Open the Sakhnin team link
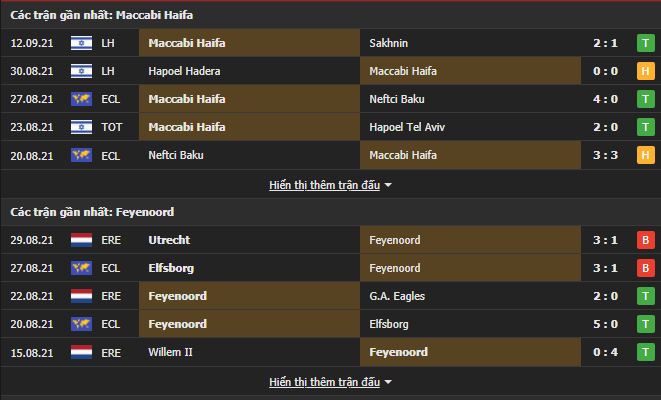 tap(390, 44)
